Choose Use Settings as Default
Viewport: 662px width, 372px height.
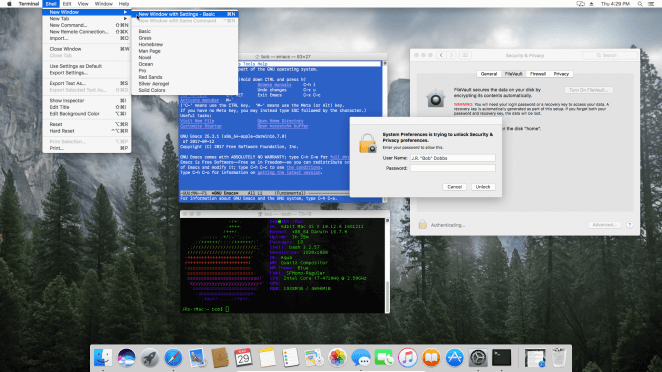tap(87, 66)
